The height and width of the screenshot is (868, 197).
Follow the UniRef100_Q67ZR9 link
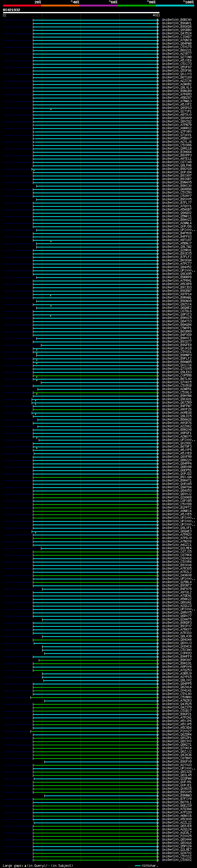coord(176,402)
